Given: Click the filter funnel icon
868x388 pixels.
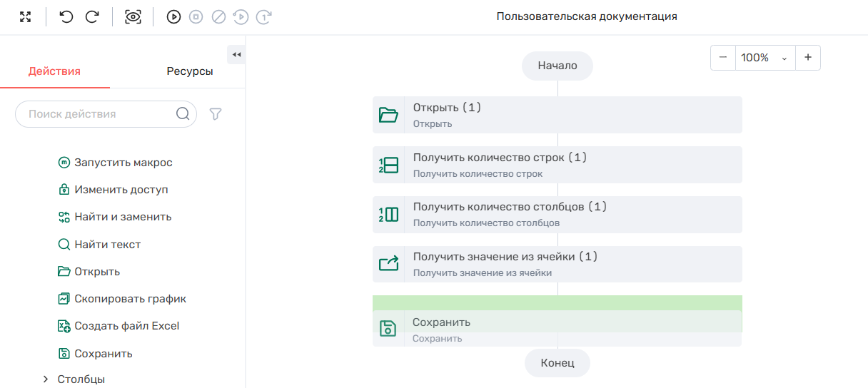Looking at the screenshot, I should (x=215, y=114).
